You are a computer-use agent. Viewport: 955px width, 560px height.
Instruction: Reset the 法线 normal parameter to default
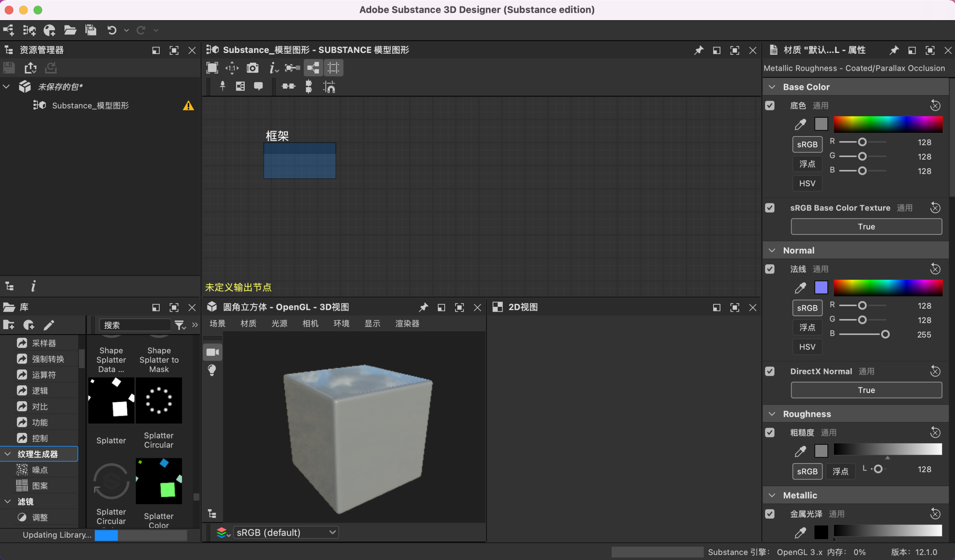tap(935, 269)
